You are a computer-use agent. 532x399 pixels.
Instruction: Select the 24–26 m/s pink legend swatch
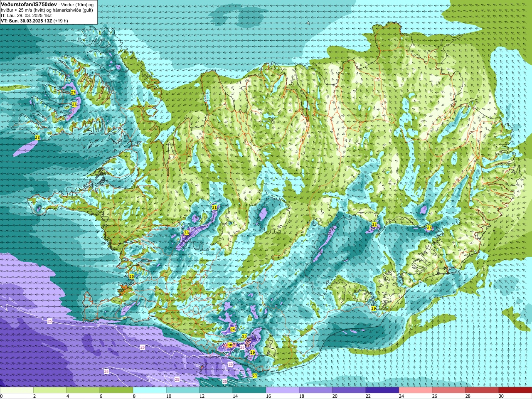click(416, 390)
